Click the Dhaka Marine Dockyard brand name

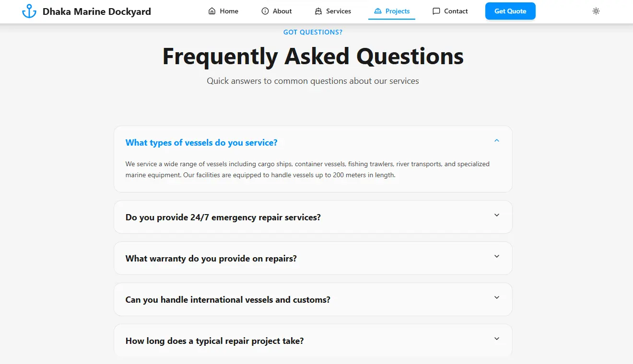96,11
